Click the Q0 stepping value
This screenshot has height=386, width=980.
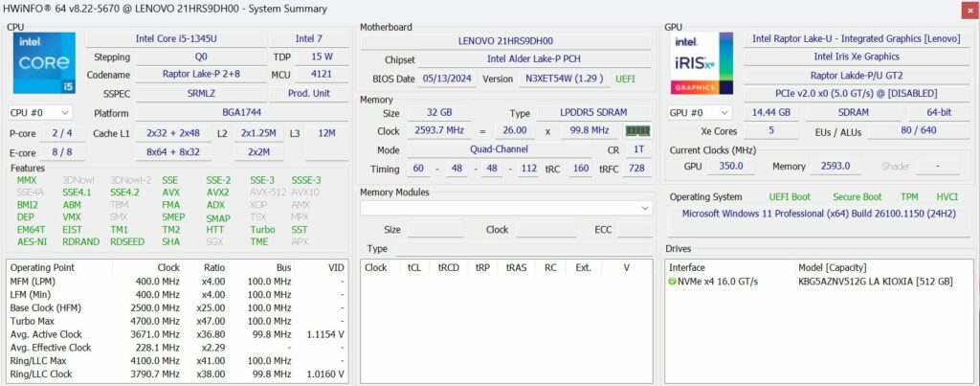[x=201, y=57]
